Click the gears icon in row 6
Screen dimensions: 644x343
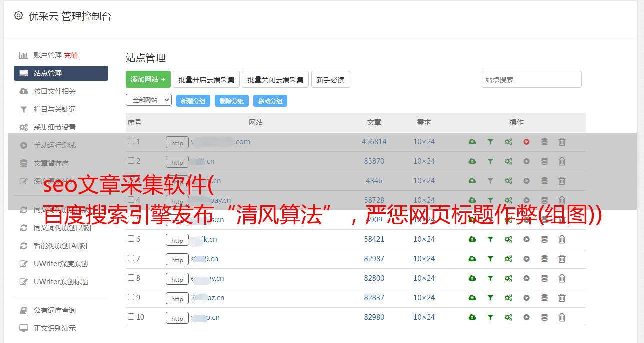[x=508, y=239]
